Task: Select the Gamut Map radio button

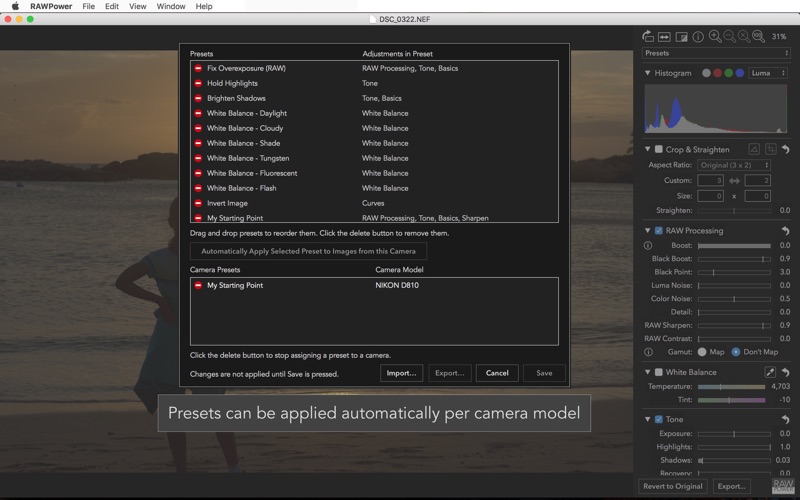Action: (x=702, y=352)
